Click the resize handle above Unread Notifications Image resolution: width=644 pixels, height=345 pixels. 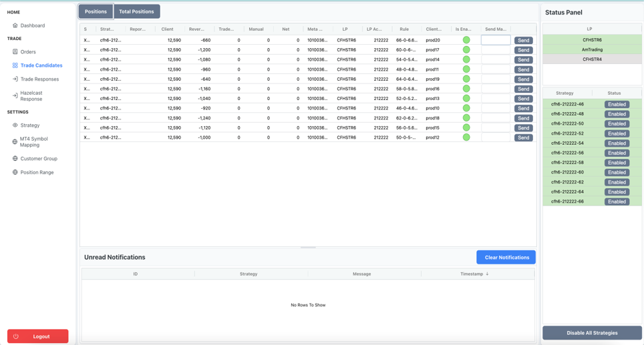[x=308, y=248]
